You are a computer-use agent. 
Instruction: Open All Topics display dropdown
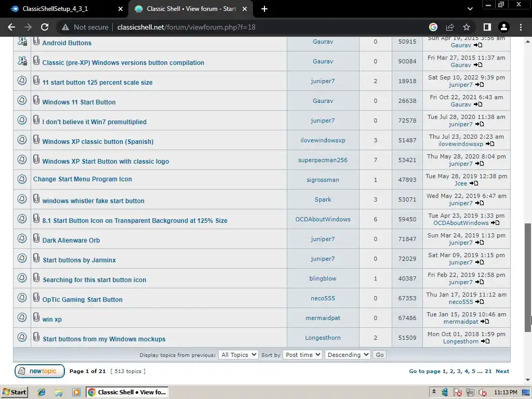tap(238, 355)
